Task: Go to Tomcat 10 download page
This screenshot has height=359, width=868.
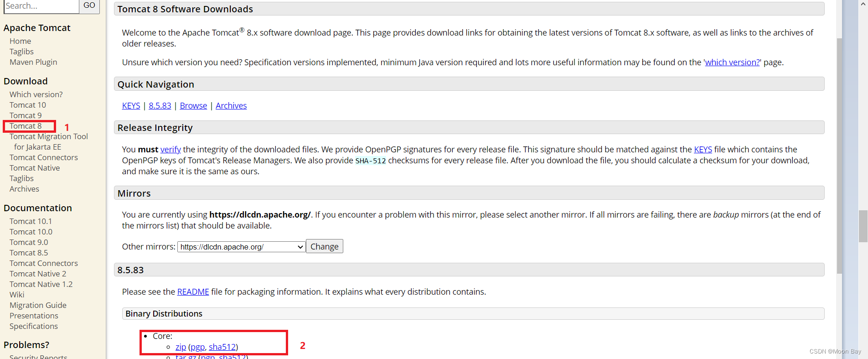Action: [x=28, y=105]
